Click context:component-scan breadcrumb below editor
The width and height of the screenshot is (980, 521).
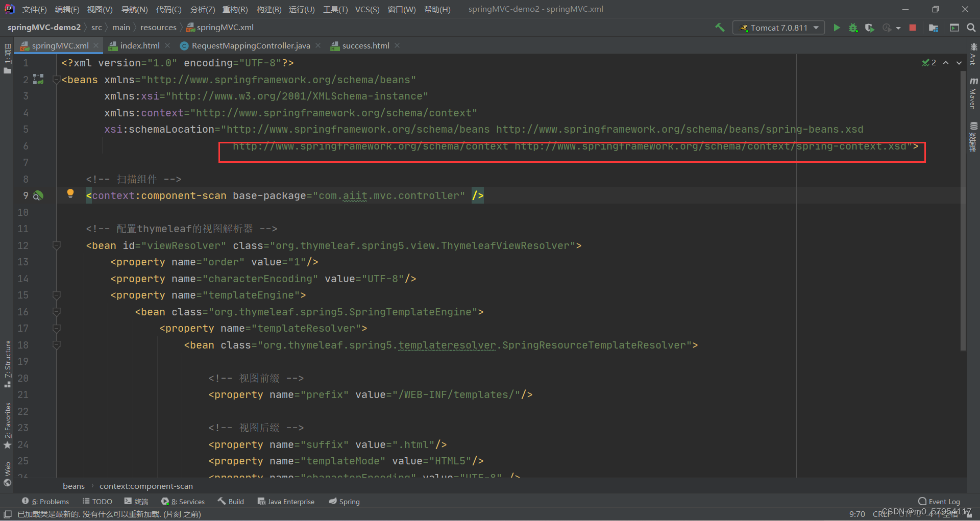tap(146, 486)
